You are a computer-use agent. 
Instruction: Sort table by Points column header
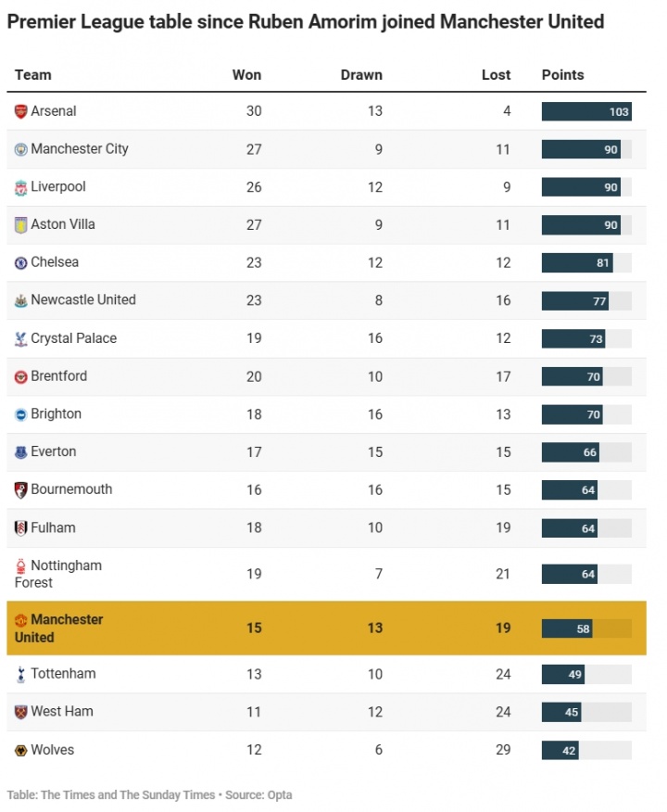click(563, 75)
